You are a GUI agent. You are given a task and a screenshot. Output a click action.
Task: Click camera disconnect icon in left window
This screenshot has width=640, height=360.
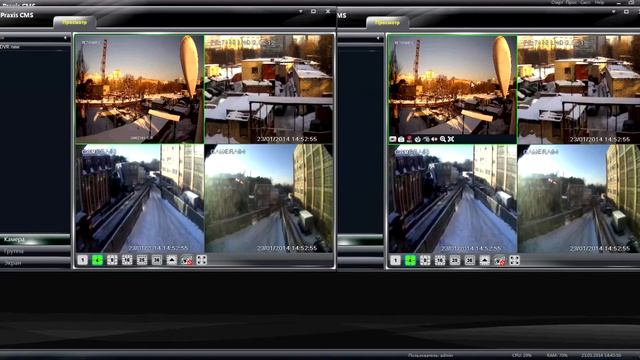187,260
